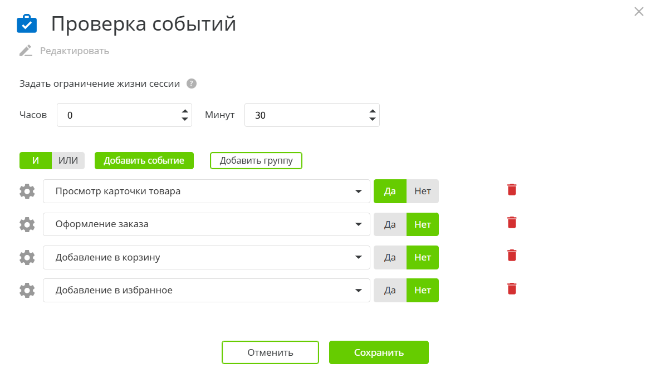The image size is (651, 373).
Task: Click the Сохранить button
Action: [379, 353]
